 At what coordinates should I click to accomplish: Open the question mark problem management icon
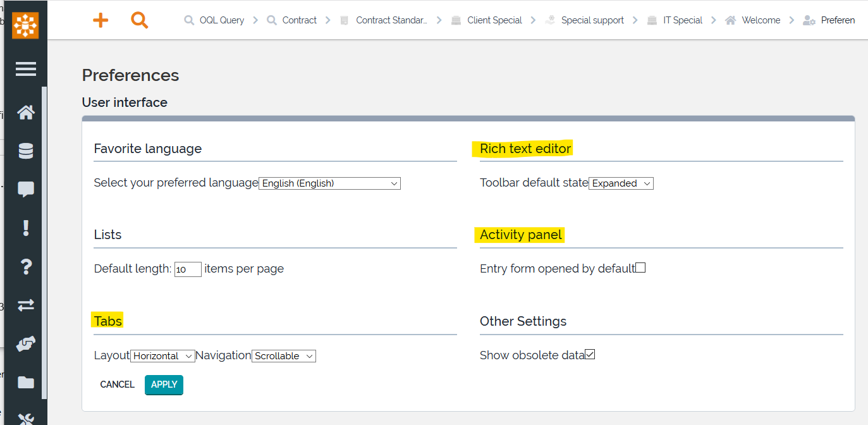point(25,266)
